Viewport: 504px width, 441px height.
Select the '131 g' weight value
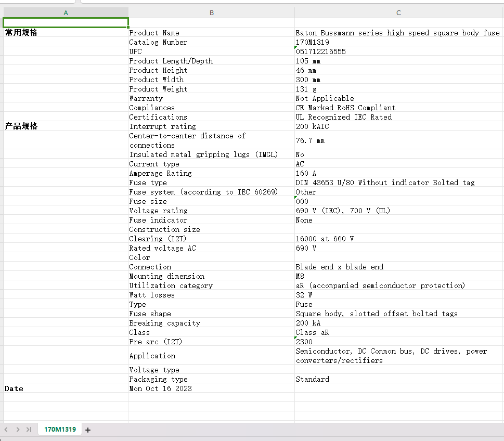[x=399, y=89]
